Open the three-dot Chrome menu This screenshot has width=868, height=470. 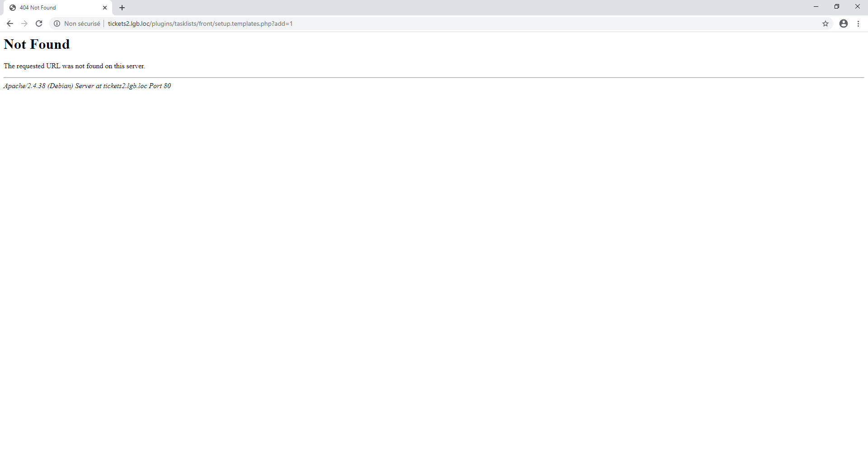[x=858, y=23]
